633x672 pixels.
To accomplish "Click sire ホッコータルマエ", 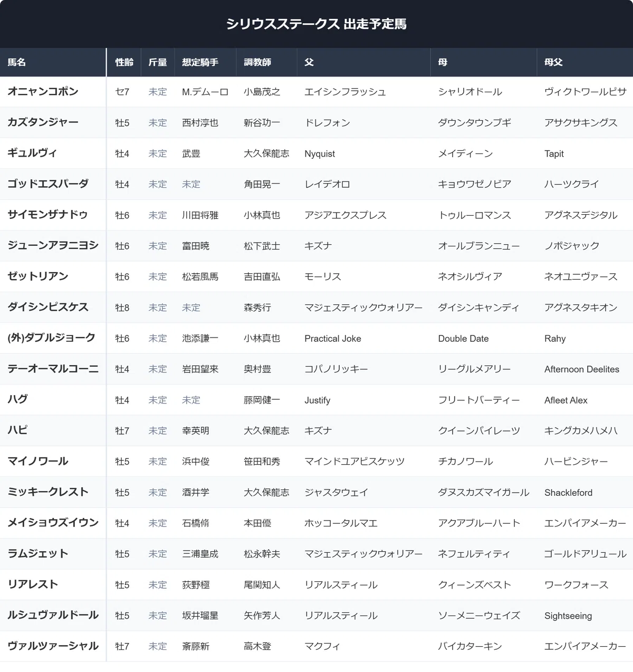I will click(x=341, y=523).
